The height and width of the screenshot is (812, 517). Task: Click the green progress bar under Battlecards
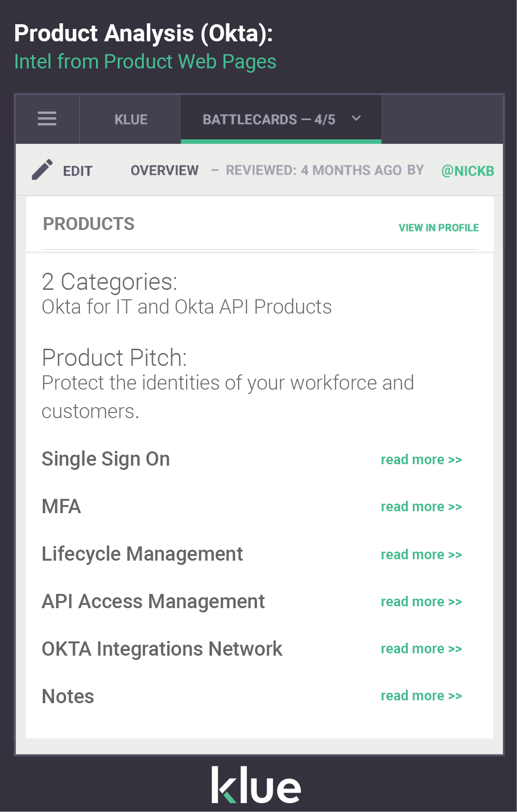click(x=281, y=142)
